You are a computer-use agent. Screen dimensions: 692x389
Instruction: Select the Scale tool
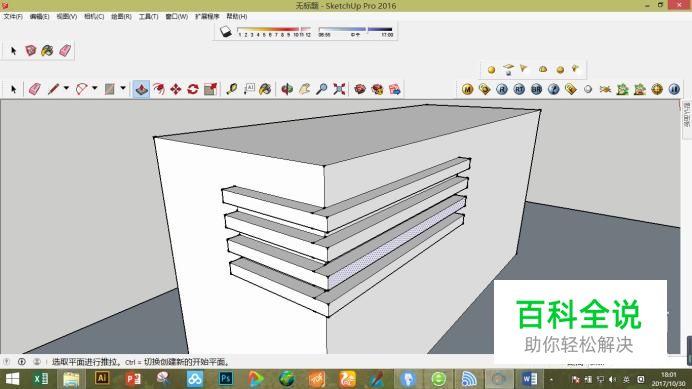pos(210,89)
